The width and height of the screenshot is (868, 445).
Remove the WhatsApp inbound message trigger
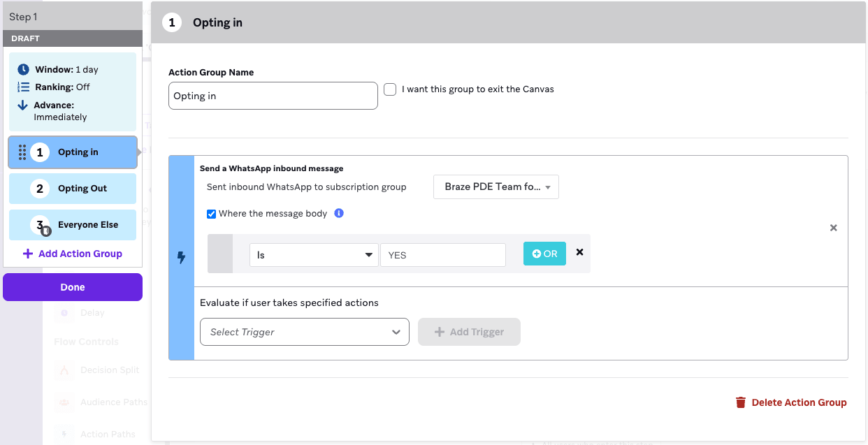833,228
